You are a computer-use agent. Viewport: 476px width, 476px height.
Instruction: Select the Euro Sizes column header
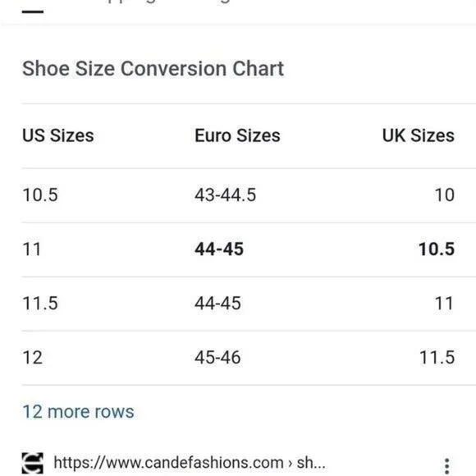(x=237, y=135)
